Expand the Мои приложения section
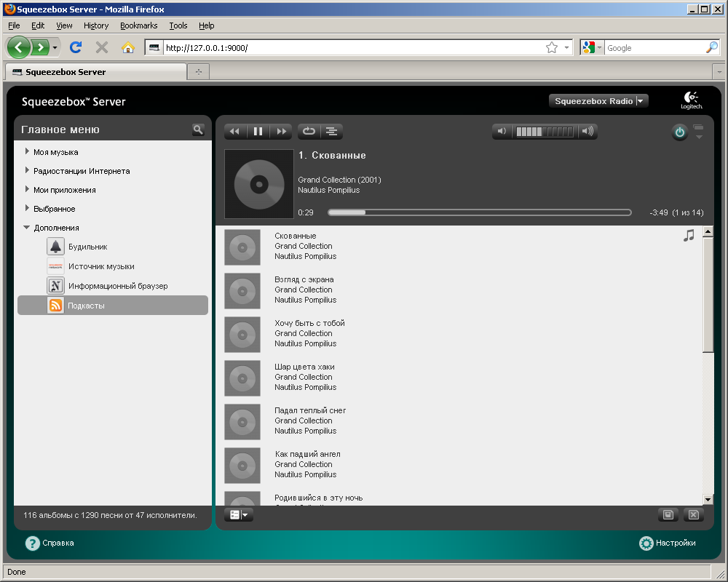728x582 pixels. (x=27, y=189)
